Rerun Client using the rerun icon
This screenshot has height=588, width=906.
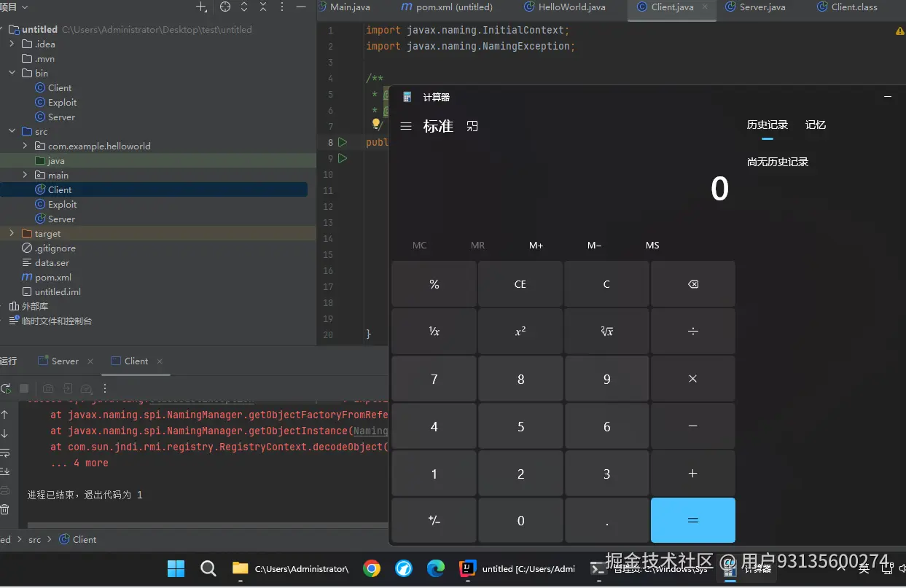(x=5, y=389)
